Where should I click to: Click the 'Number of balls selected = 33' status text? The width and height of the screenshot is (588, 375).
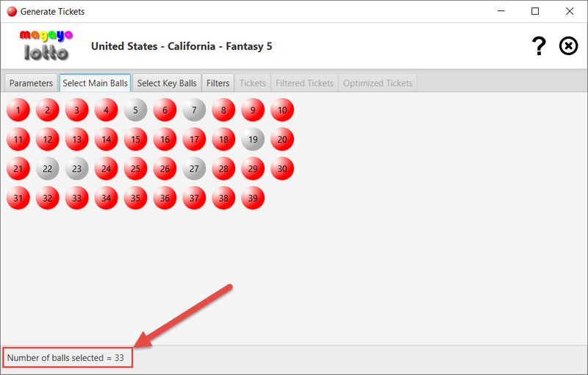click(65, 358)
